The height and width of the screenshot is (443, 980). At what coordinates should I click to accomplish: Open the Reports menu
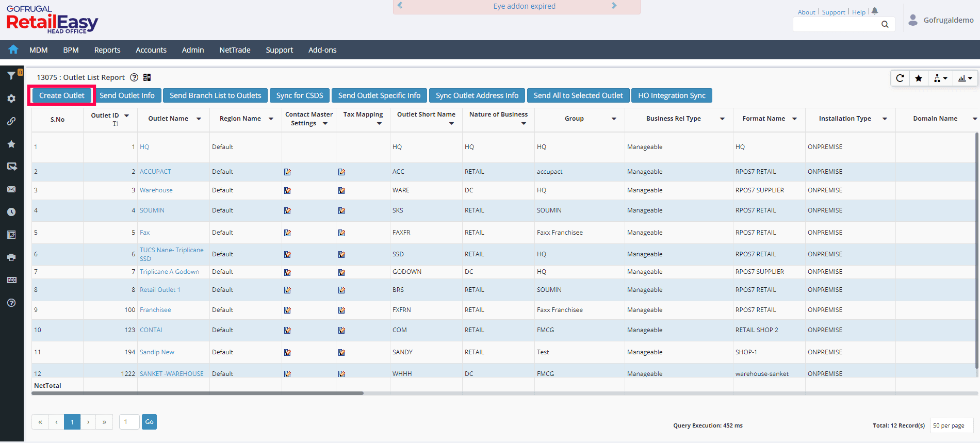pos(107,50)
